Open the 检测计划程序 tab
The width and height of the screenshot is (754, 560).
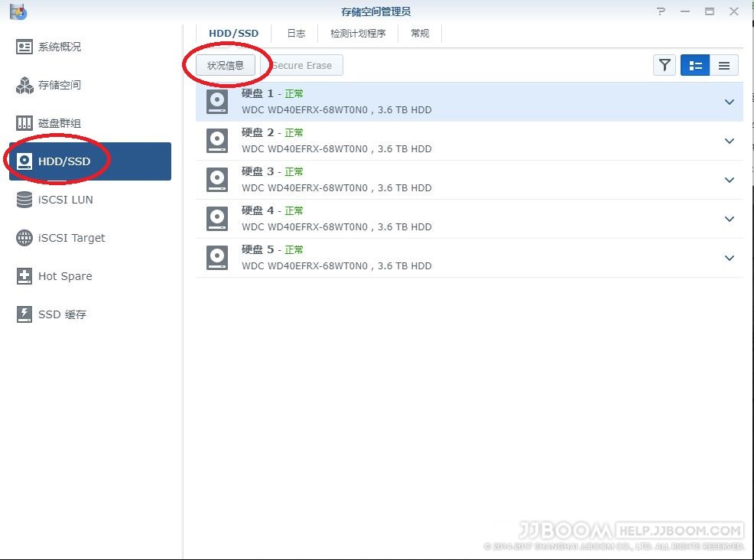(358, 34)
